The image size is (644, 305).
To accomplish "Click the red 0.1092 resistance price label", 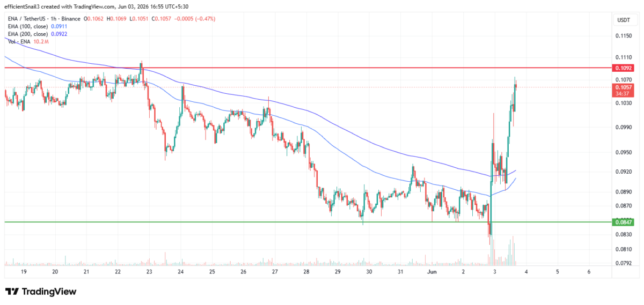I will (624, 68).
